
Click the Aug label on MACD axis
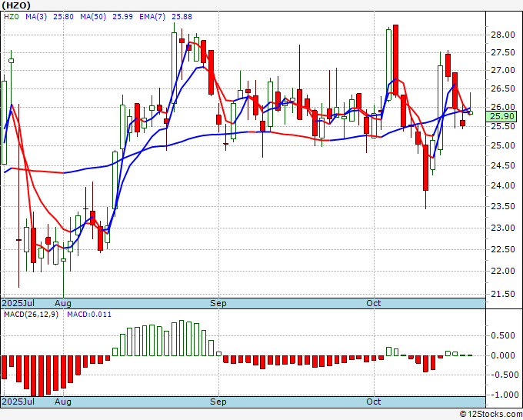(63, 402)
